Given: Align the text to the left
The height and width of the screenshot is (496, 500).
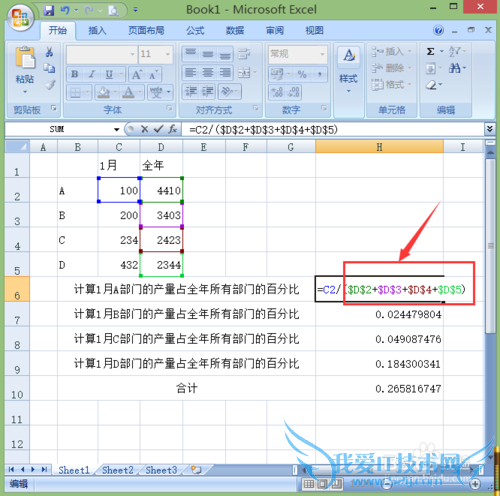Looking at the screenshot, I should (x=191, y=72).
